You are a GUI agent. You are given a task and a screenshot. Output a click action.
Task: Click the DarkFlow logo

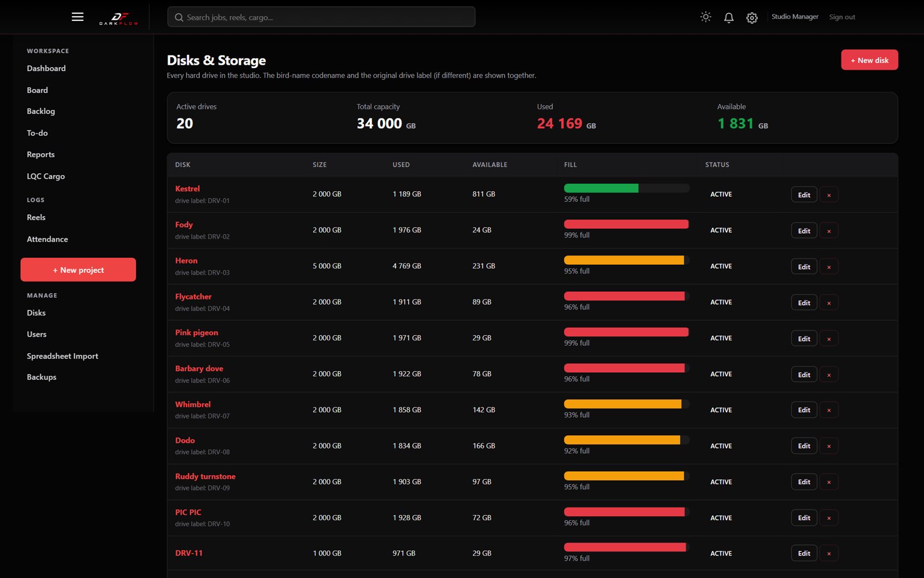(118, 18)
